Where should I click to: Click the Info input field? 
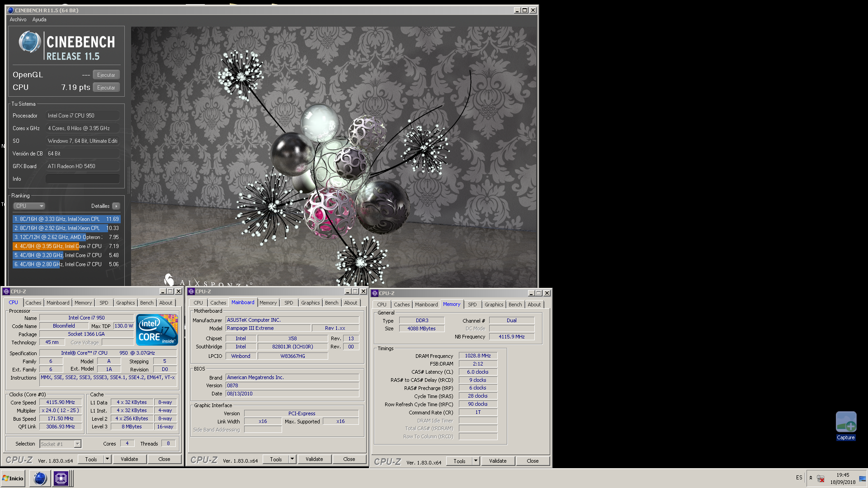83,179
